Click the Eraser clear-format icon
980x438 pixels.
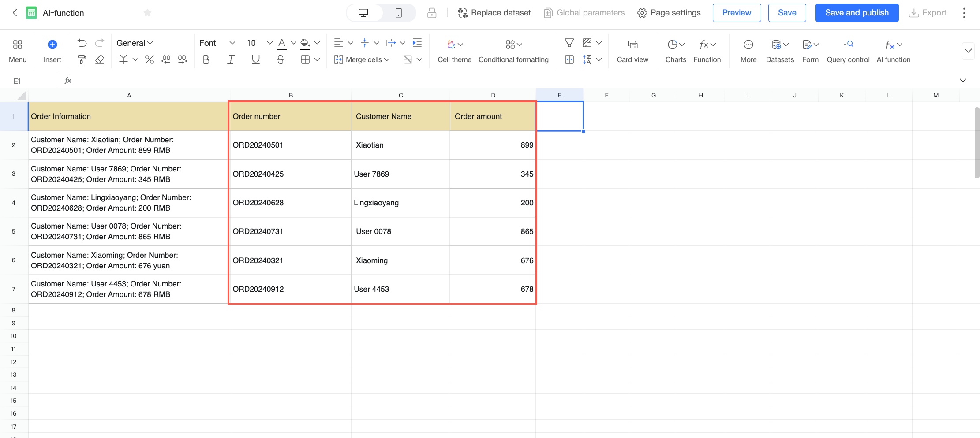click(100, 59)
